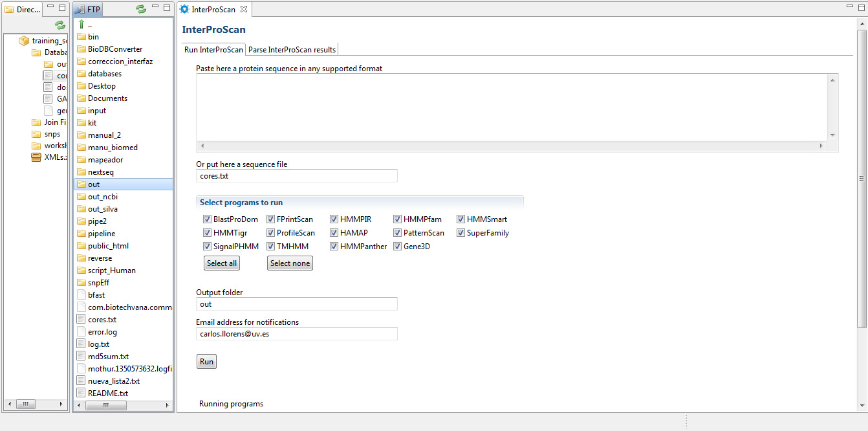Click the refresh icon in FTP panel
The image size is (868, 431).
pyautogui.click(x=140, y=9)
